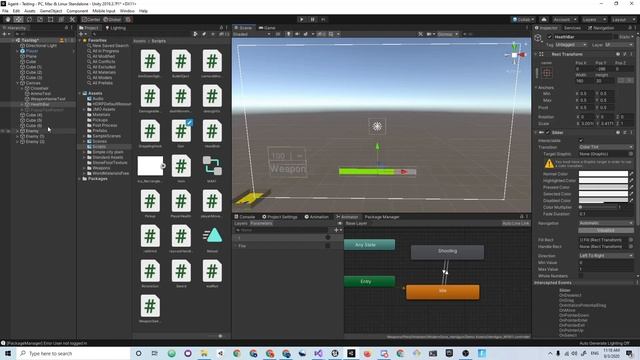640x360 pixels.
Task: Select the teal triangle scene asset icon
Action: tap(212, 236)
